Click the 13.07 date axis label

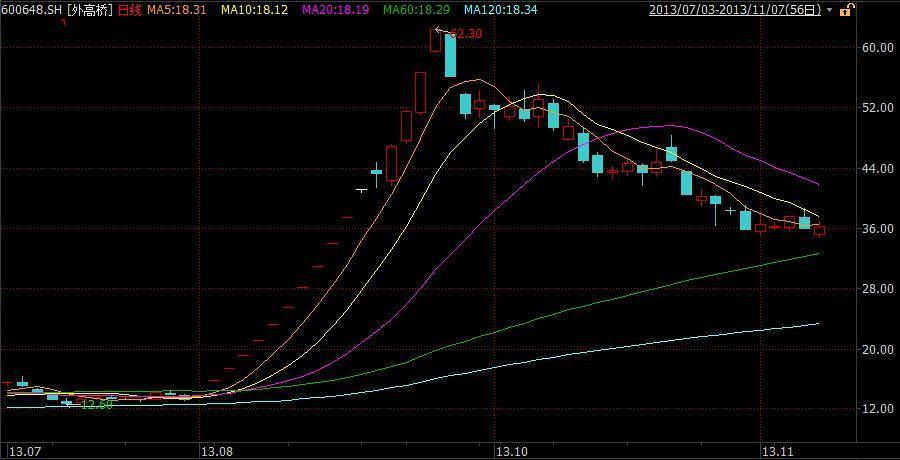15,449
